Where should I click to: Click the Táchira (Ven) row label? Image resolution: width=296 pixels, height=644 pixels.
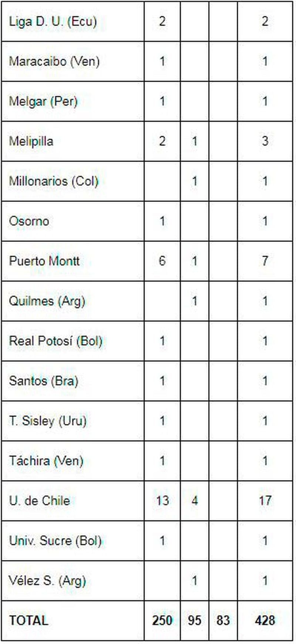[x=46, y=461]
